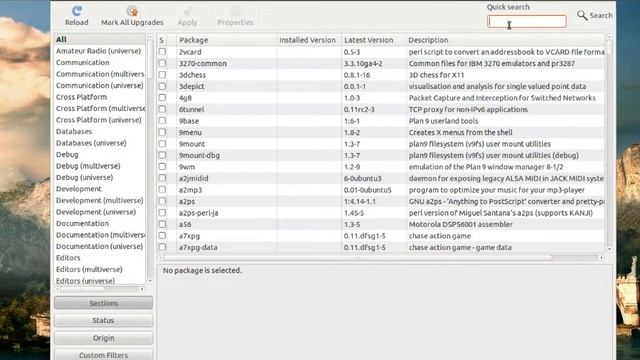Click the a2mp3 package name
Viewport: 640px width, 360px height.
pyautogui.click(x=190, y=190)
